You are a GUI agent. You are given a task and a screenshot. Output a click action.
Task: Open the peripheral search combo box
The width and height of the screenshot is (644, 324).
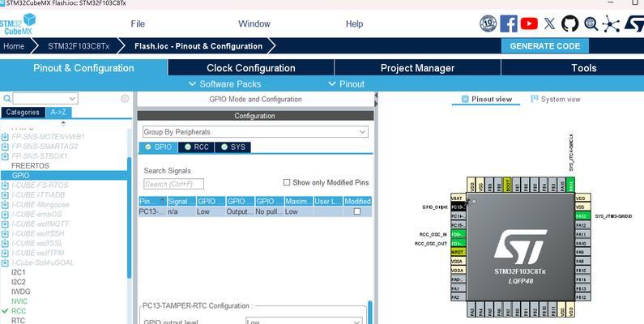pos(45,99)
